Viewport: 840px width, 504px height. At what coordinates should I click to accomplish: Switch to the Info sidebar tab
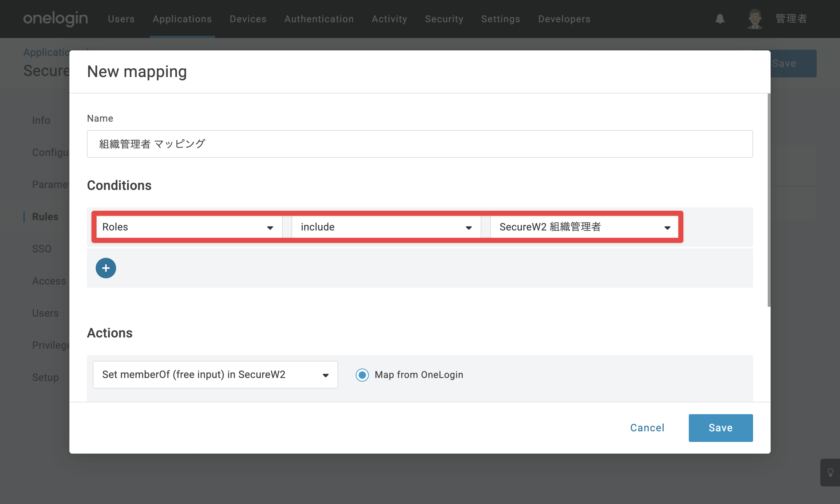tap(41, 120)
